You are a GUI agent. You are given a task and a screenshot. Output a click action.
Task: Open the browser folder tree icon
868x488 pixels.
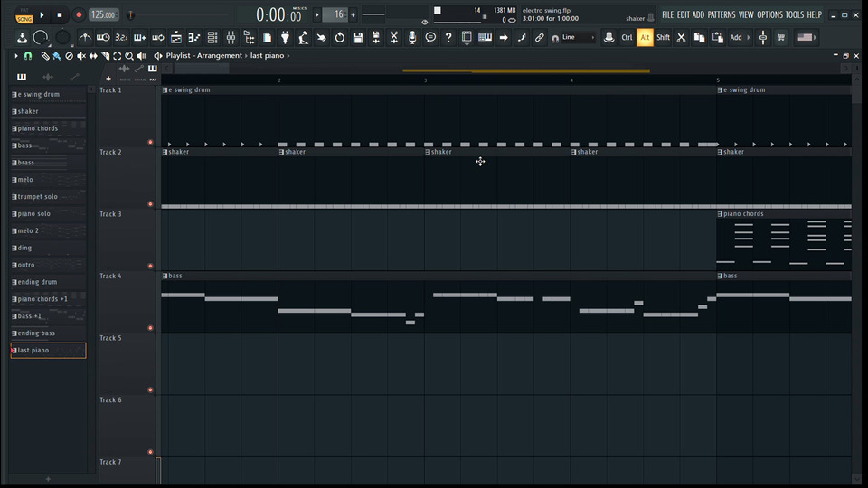coord(250,38)
